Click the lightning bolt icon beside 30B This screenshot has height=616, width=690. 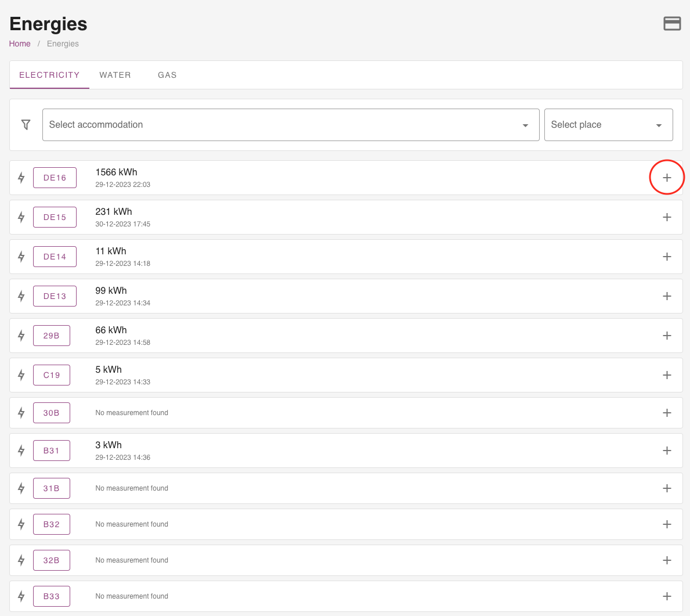tap(21, 413)
